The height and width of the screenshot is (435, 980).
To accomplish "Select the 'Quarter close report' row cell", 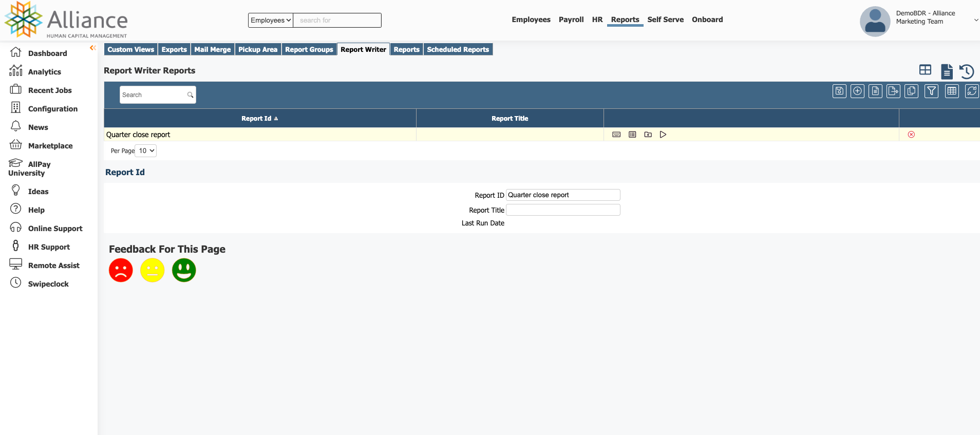I will point(260,135).
